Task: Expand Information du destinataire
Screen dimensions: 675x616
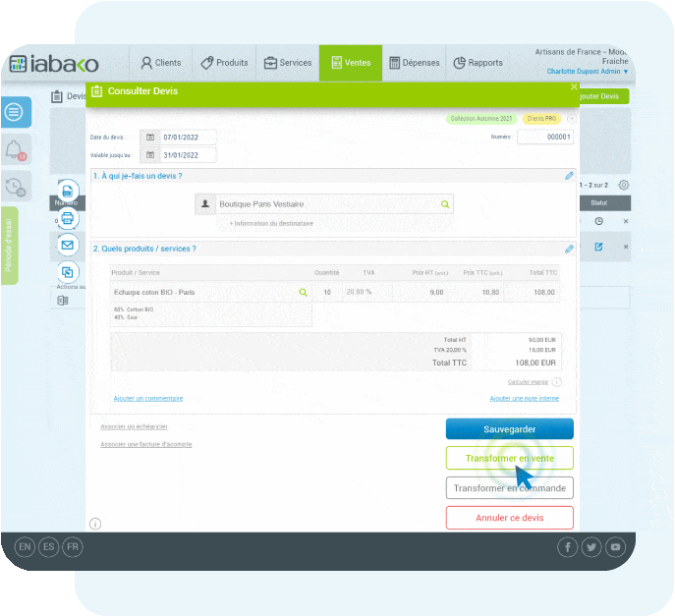Action: 271,223
